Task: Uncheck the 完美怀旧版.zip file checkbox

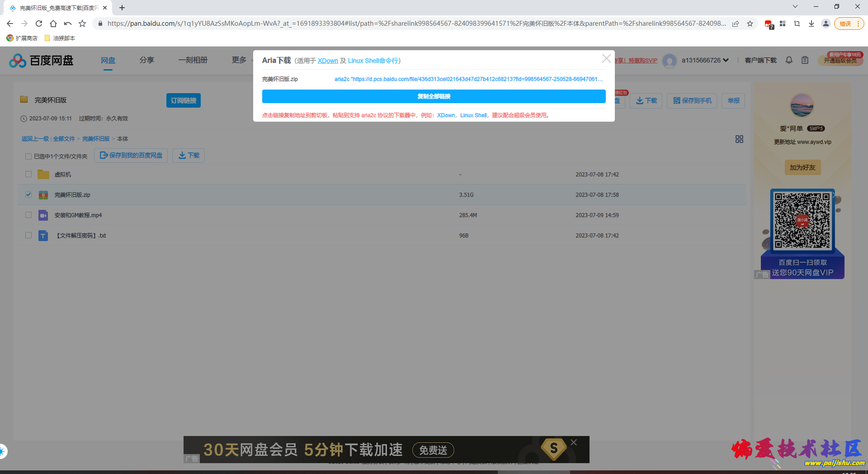Action: (x=28, y=194)
